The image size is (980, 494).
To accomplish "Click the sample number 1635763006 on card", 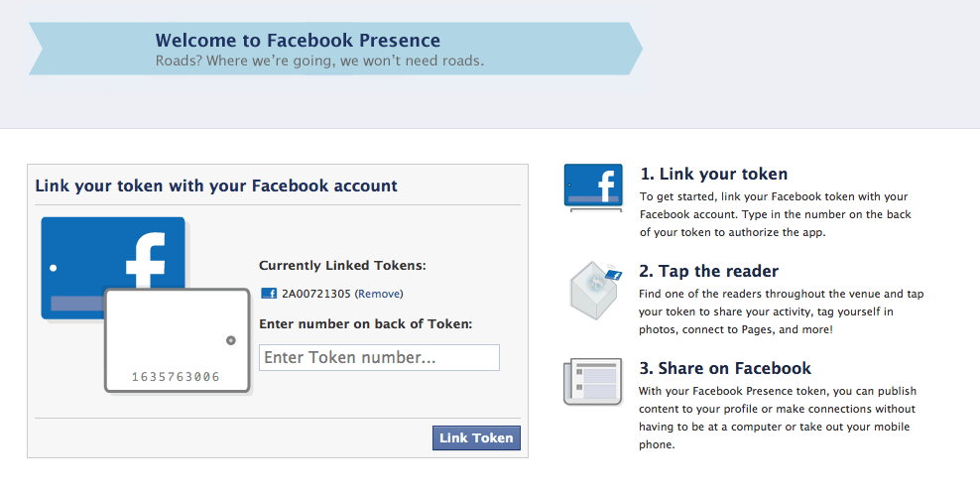I will [x=176, y=376].
